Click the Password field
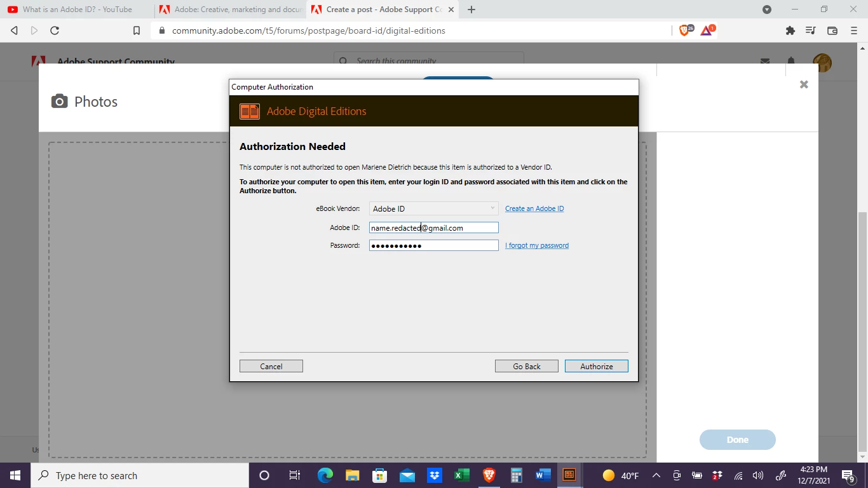The height and width of the screenshot is (488, 868). (x=433, y=245)
